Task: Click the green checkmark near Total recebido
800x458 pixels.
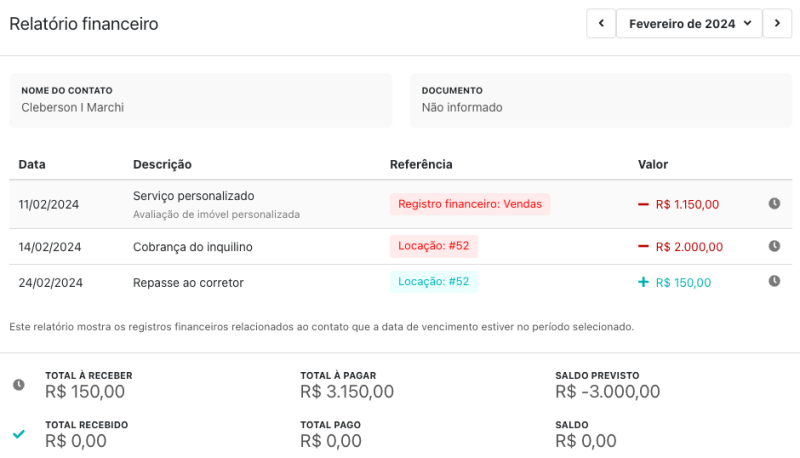Action: [19, 434]
